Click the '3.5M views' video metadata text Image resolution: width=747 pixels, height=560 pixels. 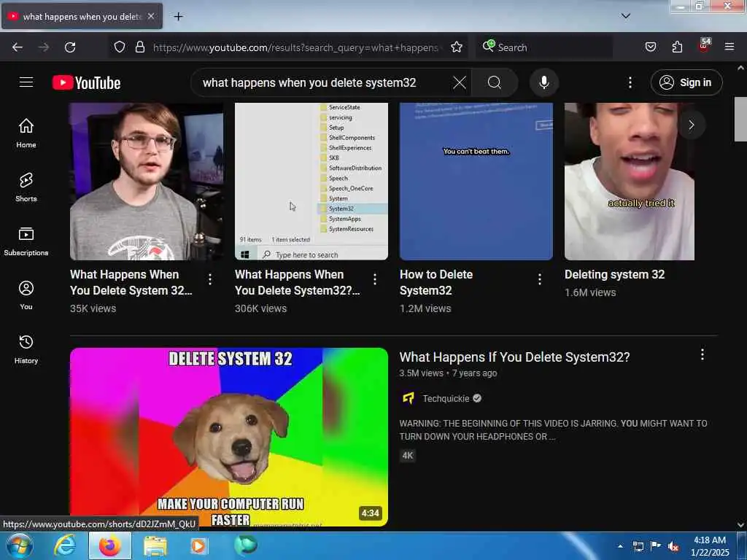pos(421,373)
